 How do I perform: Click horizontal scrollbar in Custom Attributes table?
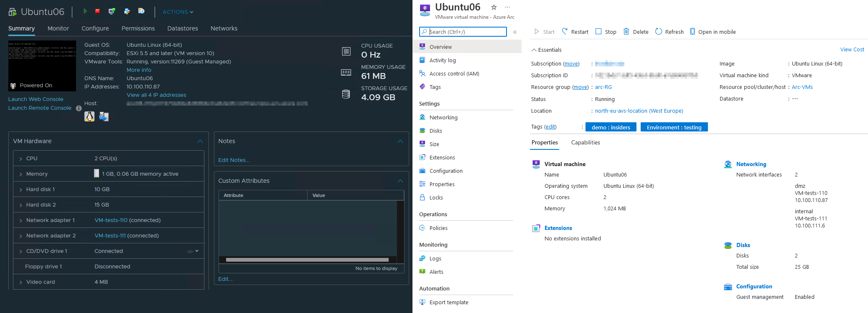click(x=307, y=260)
